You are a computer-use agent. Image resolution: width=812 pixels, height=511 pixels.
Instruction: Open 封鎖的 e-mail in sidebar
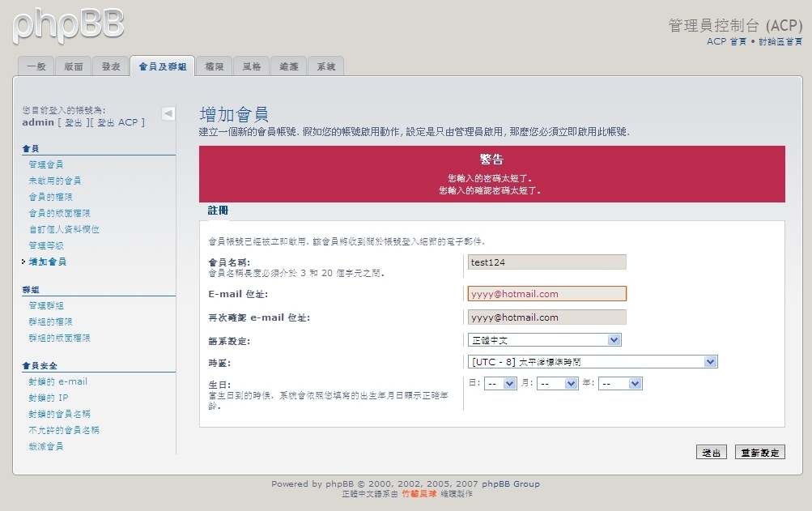pyautogui.click(x=58, y=381)
